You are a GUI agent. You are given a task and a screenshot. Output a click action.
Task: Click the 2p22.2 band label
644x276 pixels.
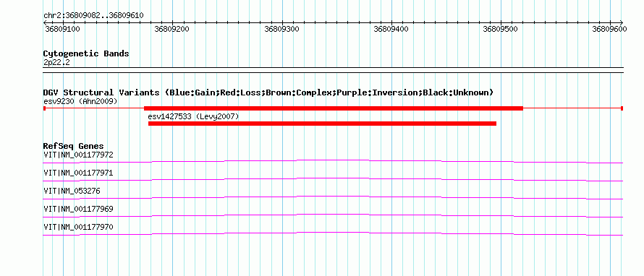[x=56, y=62]
